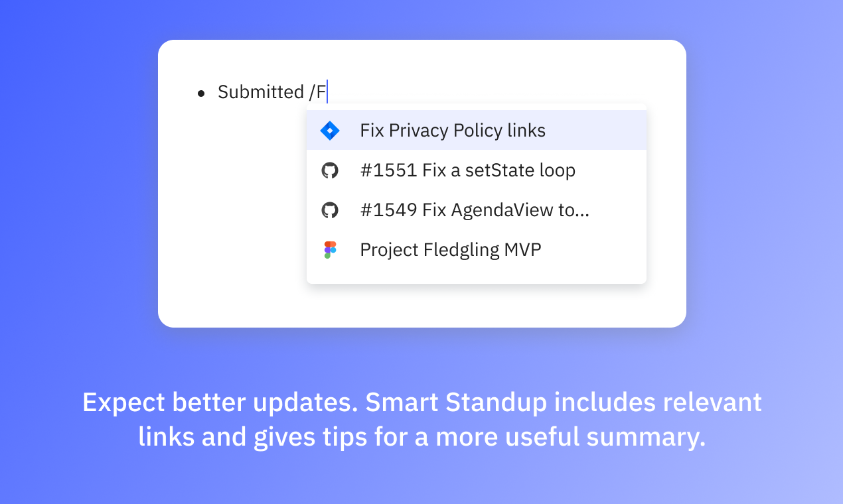Viewport: 843px width, 504px height.
Task: Click the Jira icon beside Fix Privacy Policy links
Action: (330, 130)
